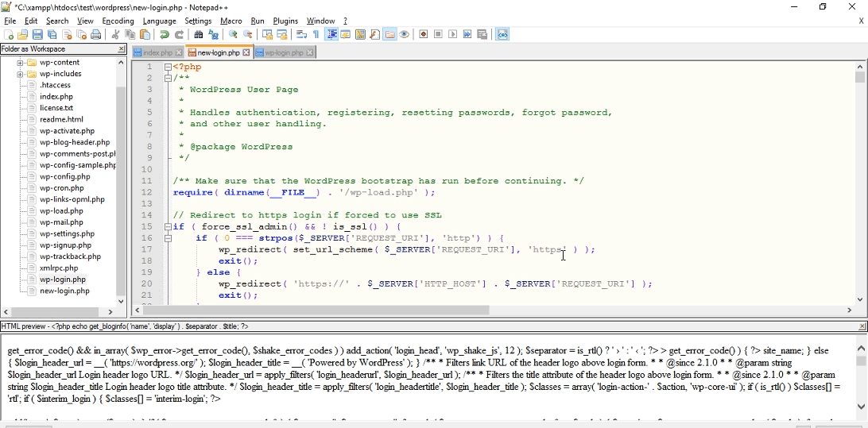Open Find with the binoculars icon
The image size is (868, 428).
[199, 35]
